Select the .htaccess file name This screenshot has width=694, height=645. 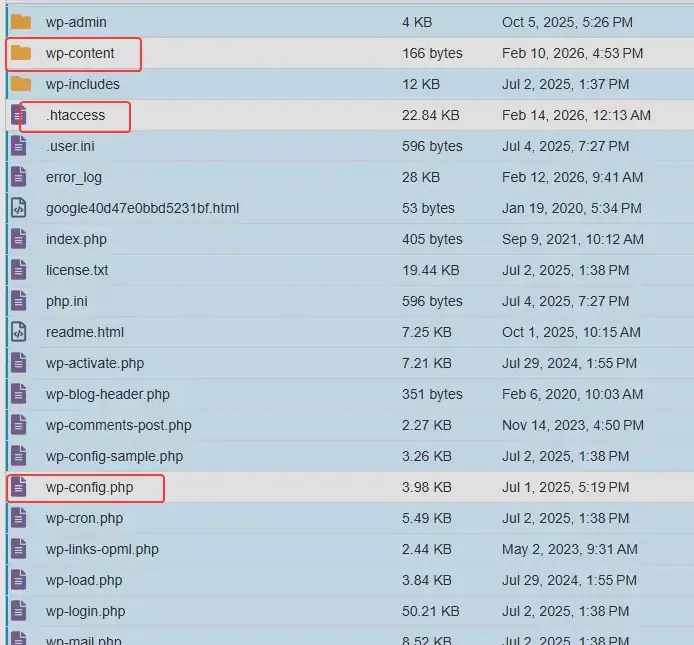pyautogui.click(x=76, y=115)
